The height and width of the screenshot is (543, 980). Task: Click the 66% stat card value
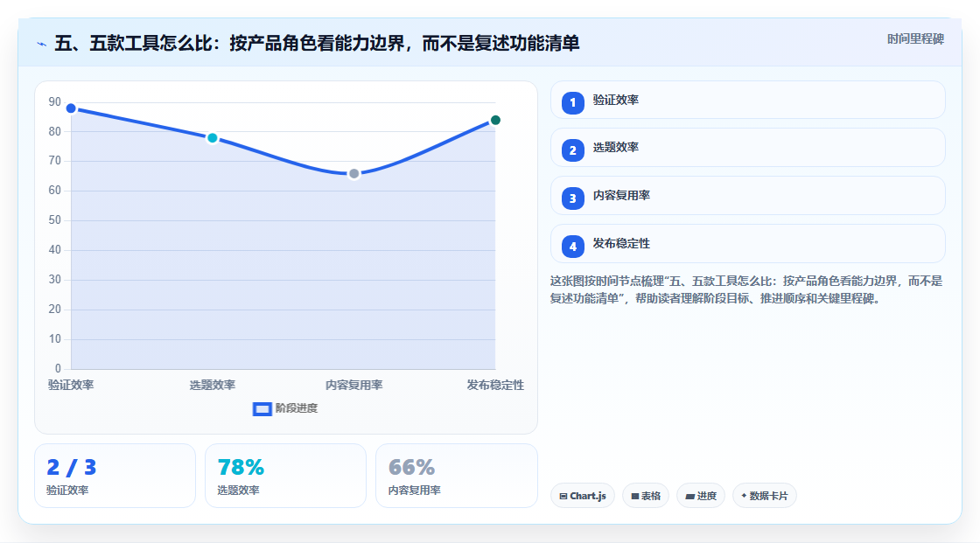[411, 468]
